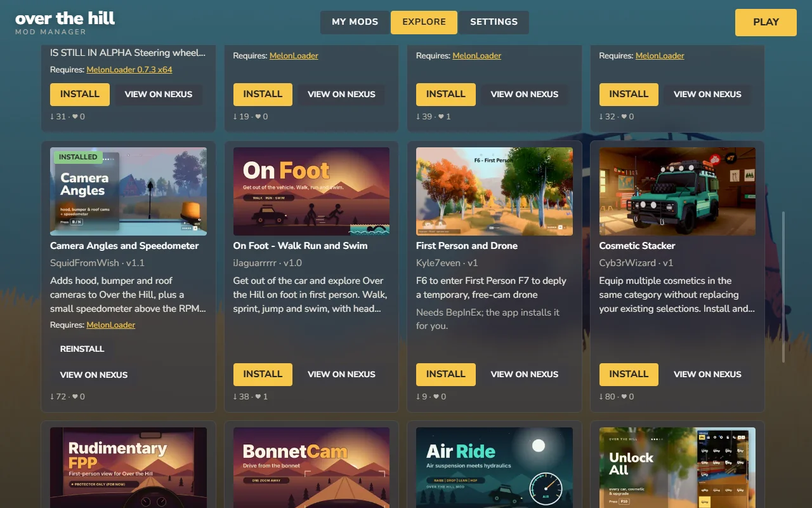Launch the game with Play button

point(766,22)
